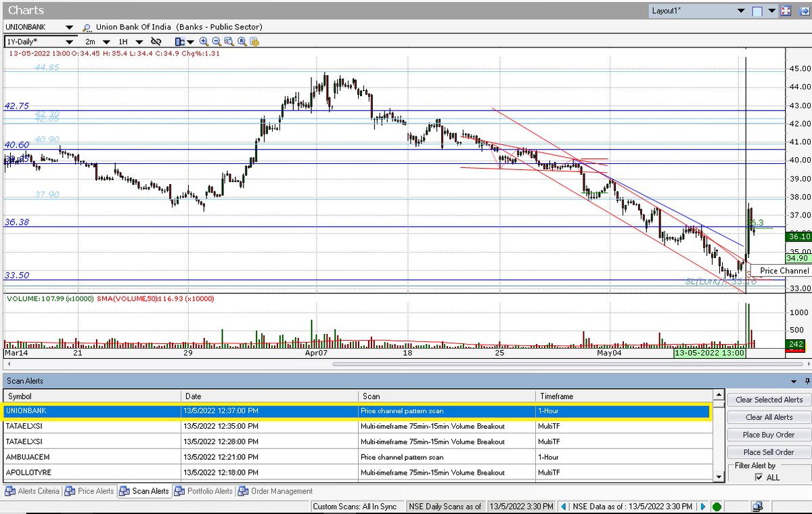Click the 36.38 horizontal level label
The width and height of the screenshot is (812, 514).
16,222
